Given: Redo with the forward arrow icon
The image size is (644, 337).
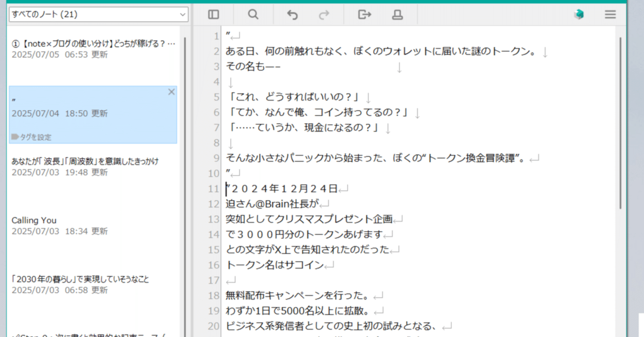Looking at the screenshot, I should pos(324,15).
